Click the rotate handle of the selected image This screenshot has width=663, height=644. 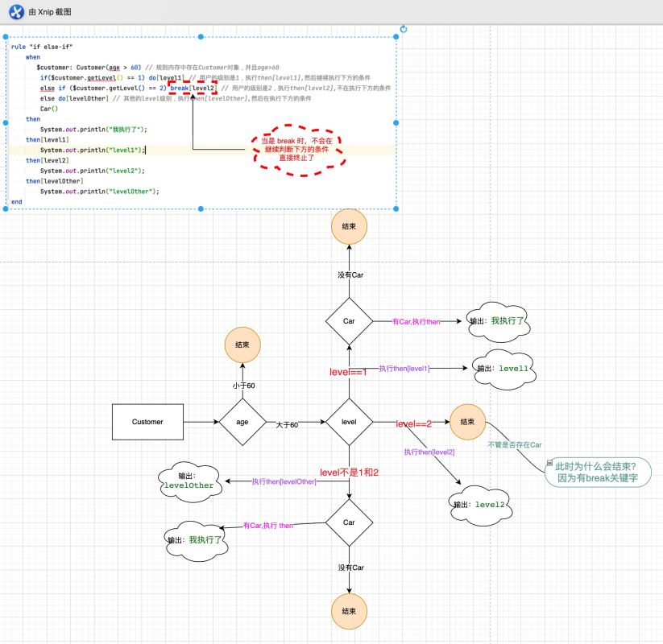[x=404, y=29]
